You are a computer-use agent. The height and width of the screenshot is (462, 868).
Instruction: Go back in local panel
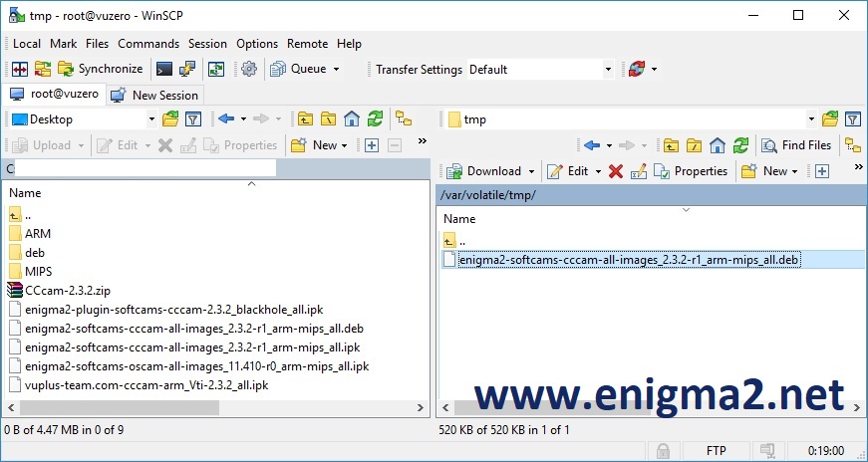point(226,118)
